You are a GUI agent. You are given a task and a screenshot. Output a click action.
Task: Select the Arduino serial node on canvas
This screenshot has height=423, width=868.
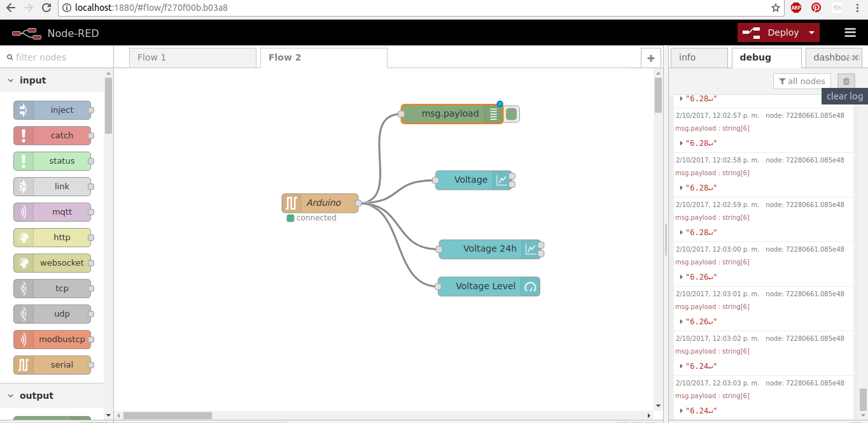(320, 203)
